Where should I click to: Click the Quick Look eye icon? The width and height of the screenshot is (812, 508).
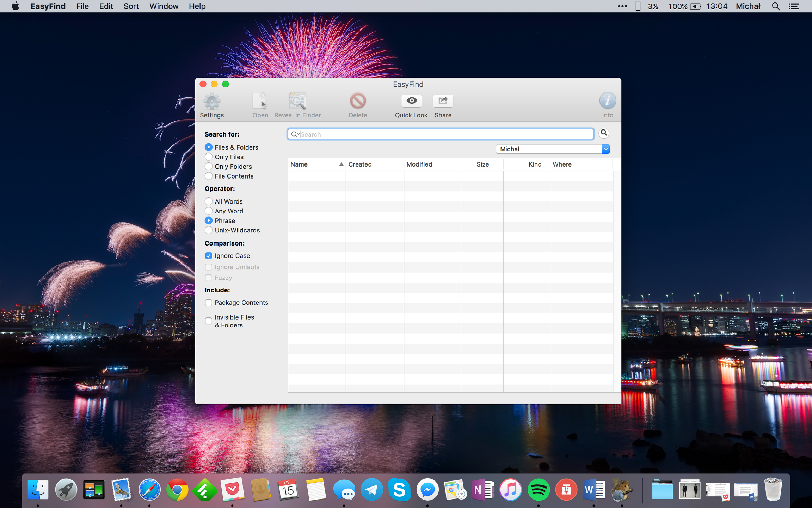411,101
